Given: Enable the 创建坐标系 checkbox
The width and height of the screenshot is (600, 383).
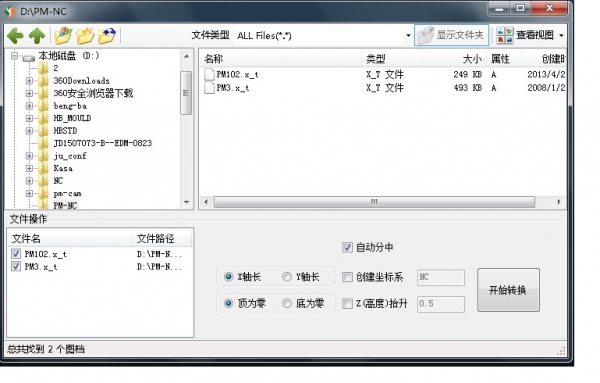Looking at the screenshot, I should [x=347, y=277].
